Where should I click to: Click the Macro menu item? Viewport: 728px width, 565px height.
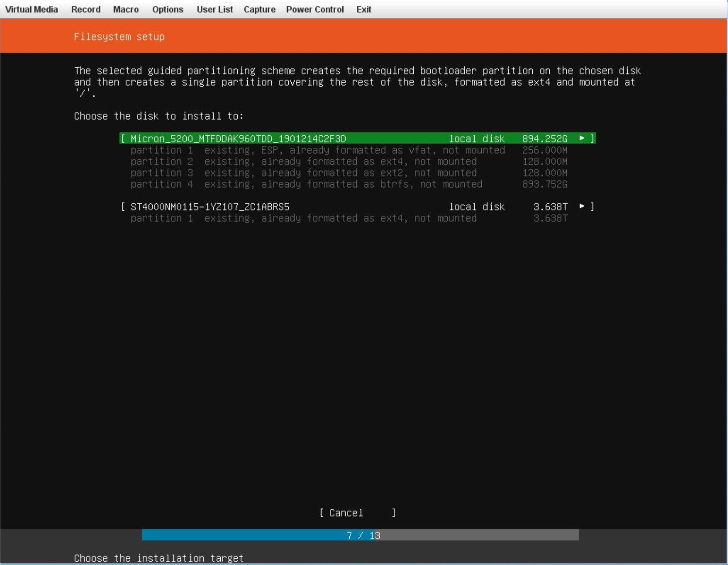point(126,9)
